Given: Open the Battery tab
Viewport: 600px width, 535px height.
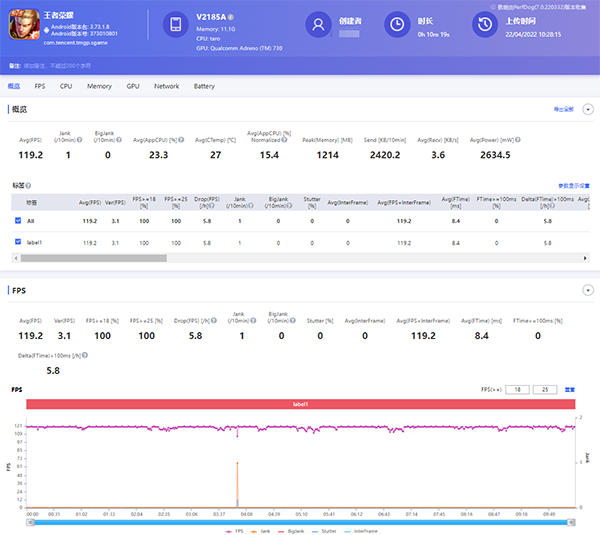Looking at the screenshot, I should coord(204,87).
